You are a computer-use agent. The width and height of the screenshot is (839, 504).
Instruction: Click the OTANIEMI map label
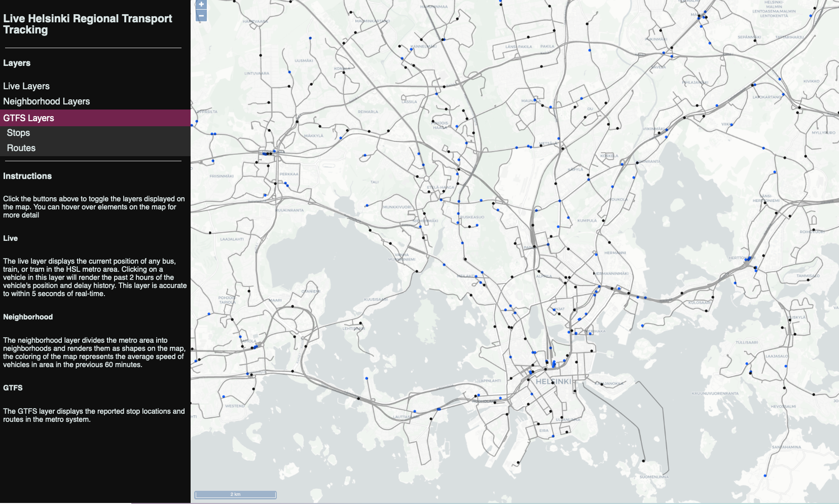(311, 292)
